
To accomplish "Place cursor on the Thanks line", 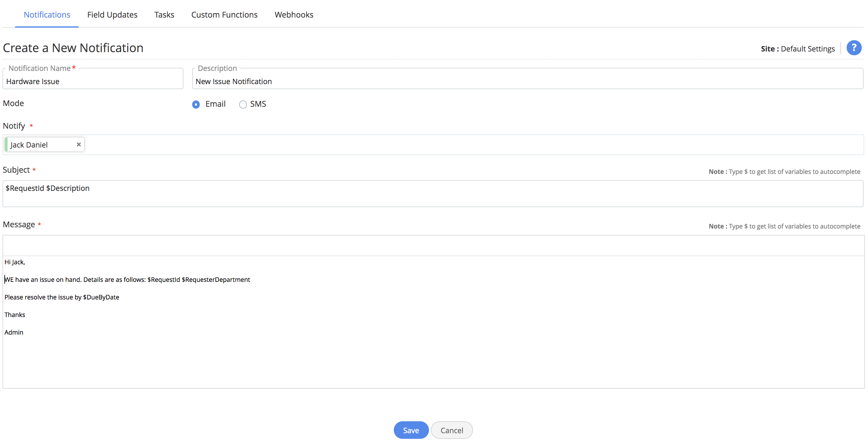I will (x=15, y=315).
